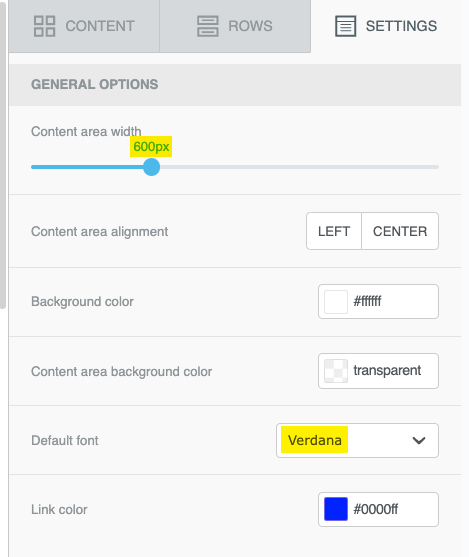Click the Rows tab stacked-bars icon
The image size is (469, 557).
click(207, 26)
